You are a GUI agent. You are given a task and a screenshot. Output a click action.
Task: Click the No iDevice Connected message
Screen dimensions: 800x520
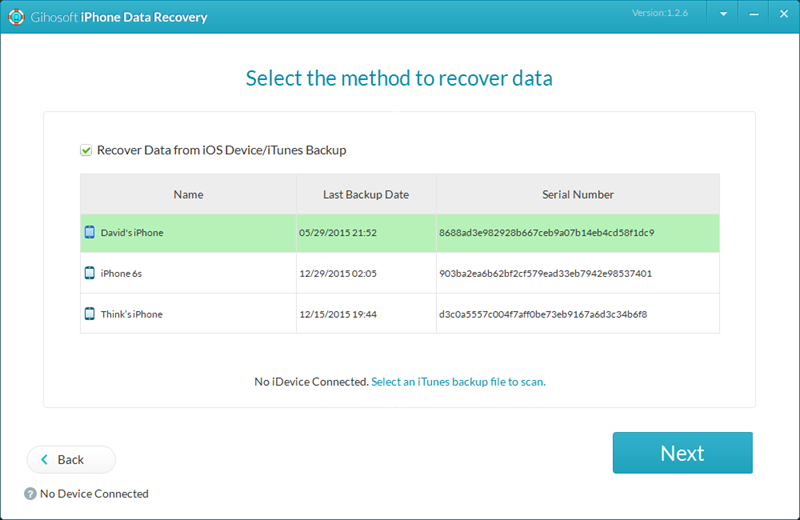coord(311,382)
